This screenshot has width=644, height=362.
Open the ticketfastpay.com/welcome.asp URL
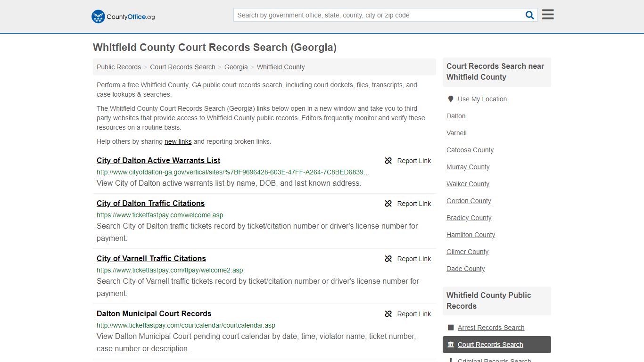[160, 215]
